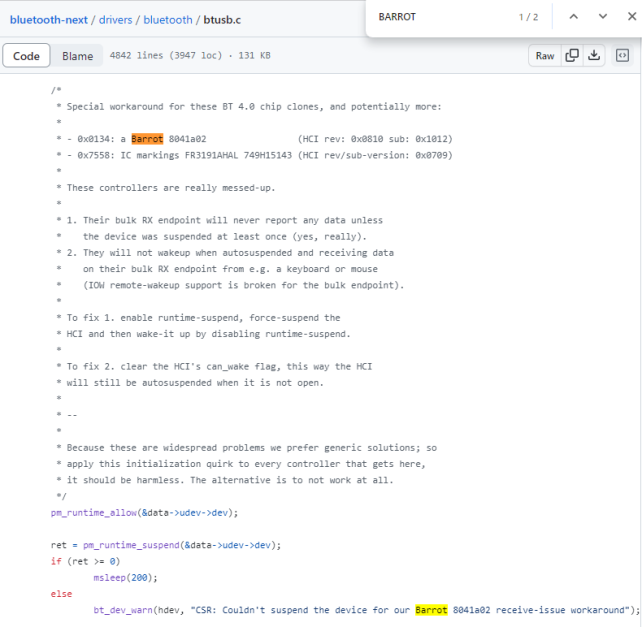Screen dimensions: 642x627
Task: Open the bluetooth-next repository breadcrumb link
Action: tap(48, 20)
